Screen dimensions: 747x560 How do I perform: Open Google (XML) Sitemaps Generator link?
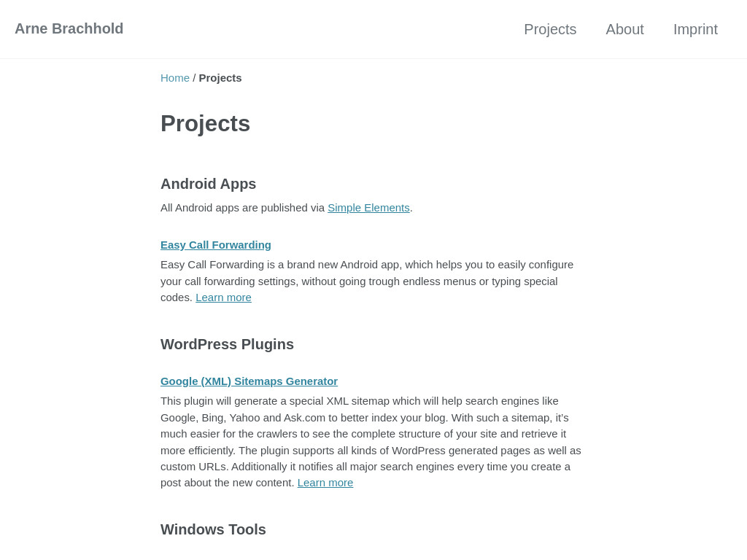pyautogui.click(x=249, y=381)
